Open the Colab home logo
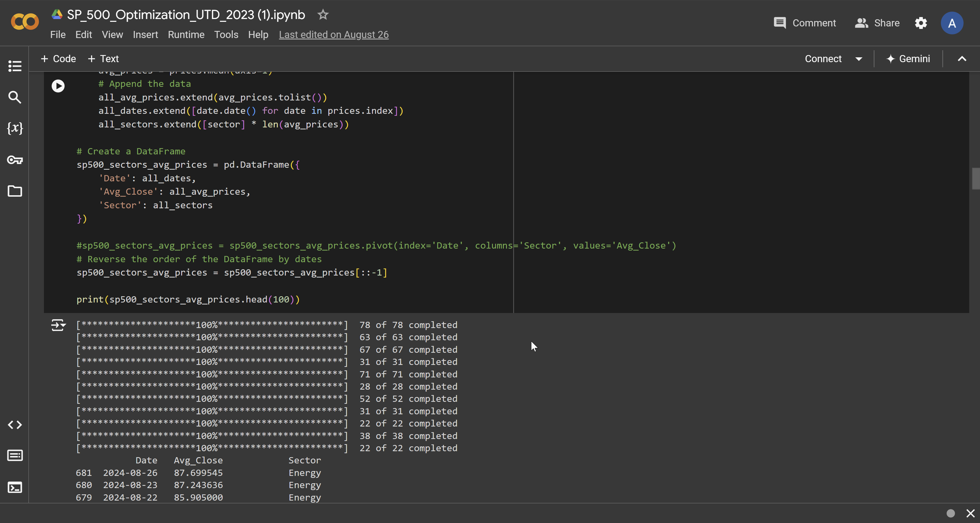The height and width of the screenshot is (523, 980). [25, 21]
